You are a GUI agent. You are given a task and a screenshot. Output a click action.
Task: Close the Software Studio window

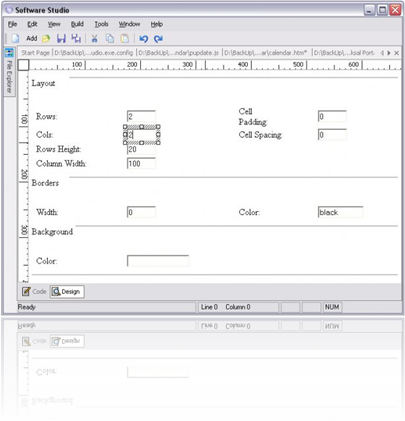pyautogui.click(x=395, y=10)
